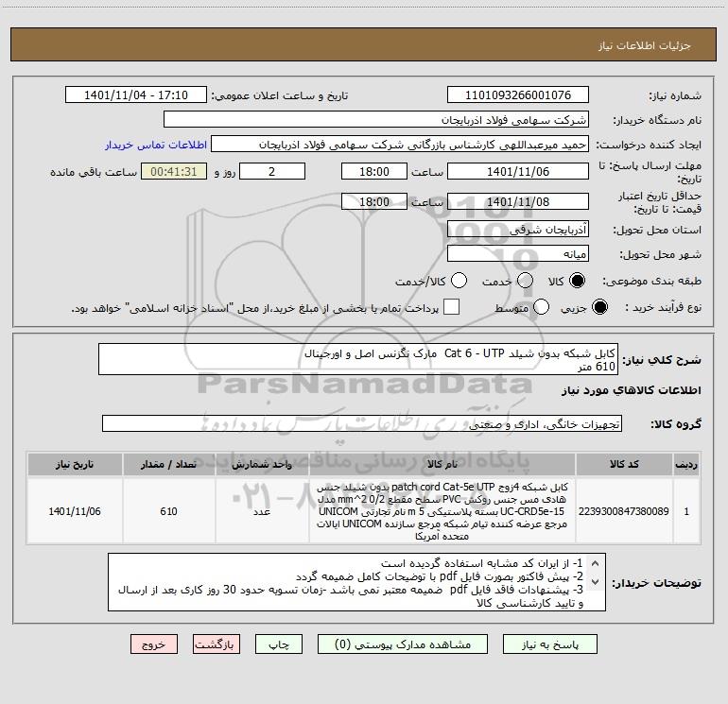
Task: Click the scroll down arrow in buyer notes
Action: pos(596,581)
